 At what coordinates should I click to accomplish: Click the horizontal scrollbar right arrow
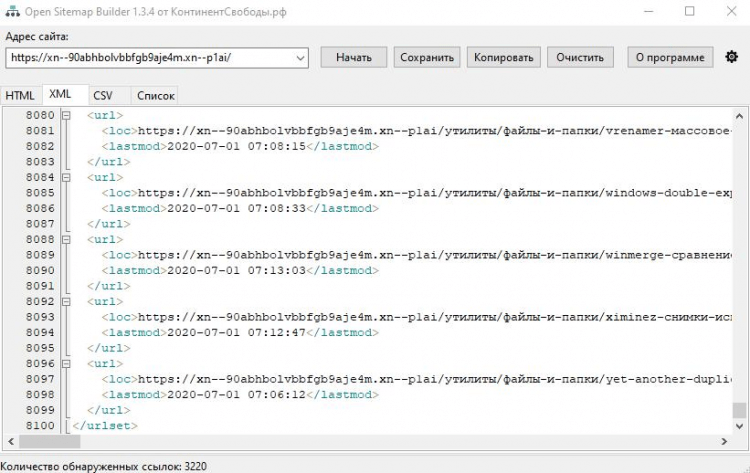(x=724, y=441)
